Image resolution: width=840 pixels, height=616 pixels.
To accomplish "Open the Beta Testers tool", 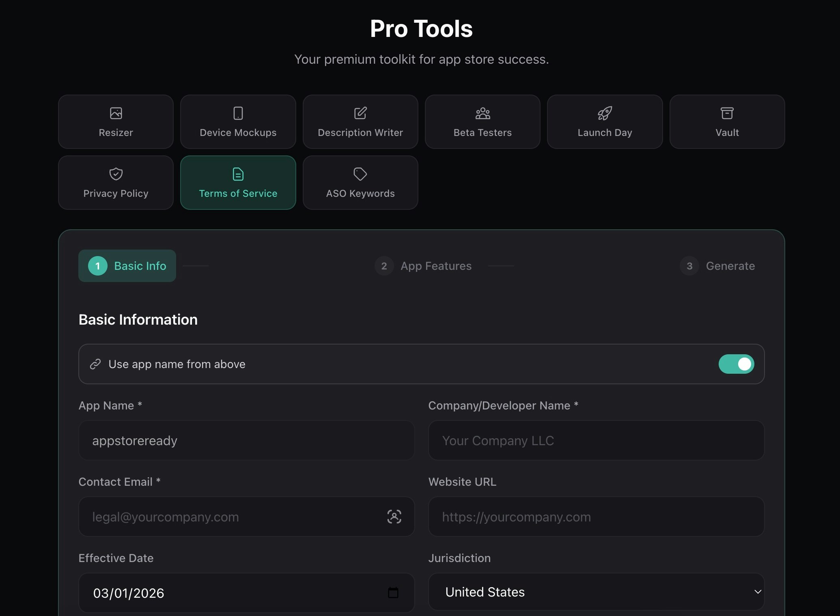I will tap(482, 122).
